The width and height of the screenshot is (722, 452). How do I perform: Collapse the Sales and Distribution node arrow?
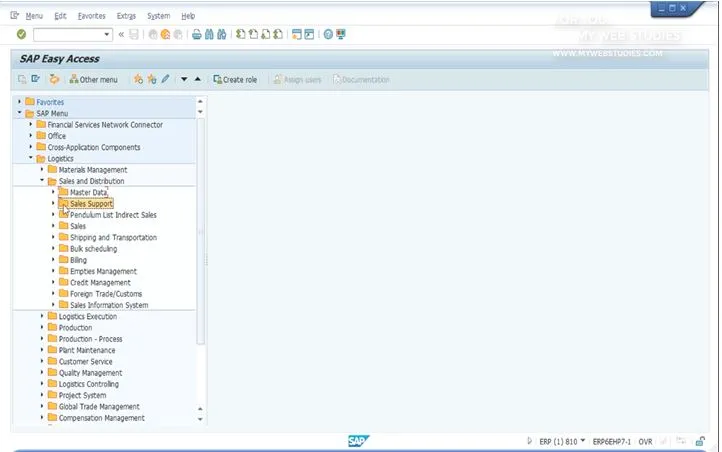click(42, 180)
